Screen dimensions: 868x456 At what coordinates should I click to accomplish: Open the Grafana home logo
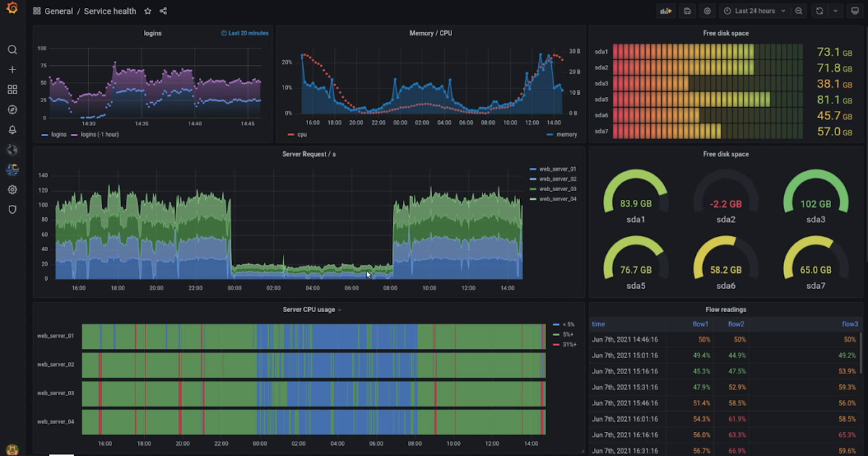coord(12,9)
